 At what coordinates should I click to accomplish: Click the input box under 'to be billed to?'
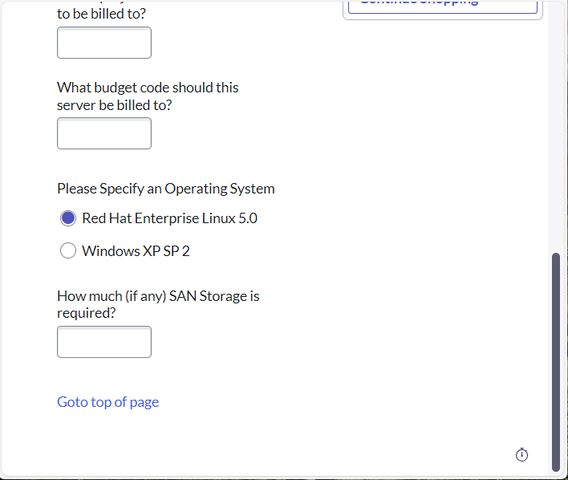pos(104,43)
